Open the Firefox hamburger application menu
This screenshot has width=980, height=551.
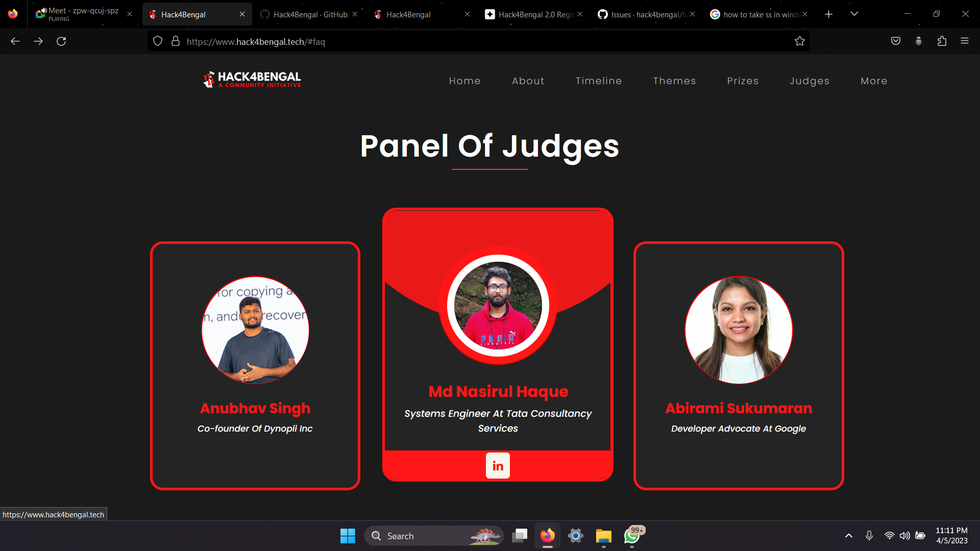[x=965, y=41]
